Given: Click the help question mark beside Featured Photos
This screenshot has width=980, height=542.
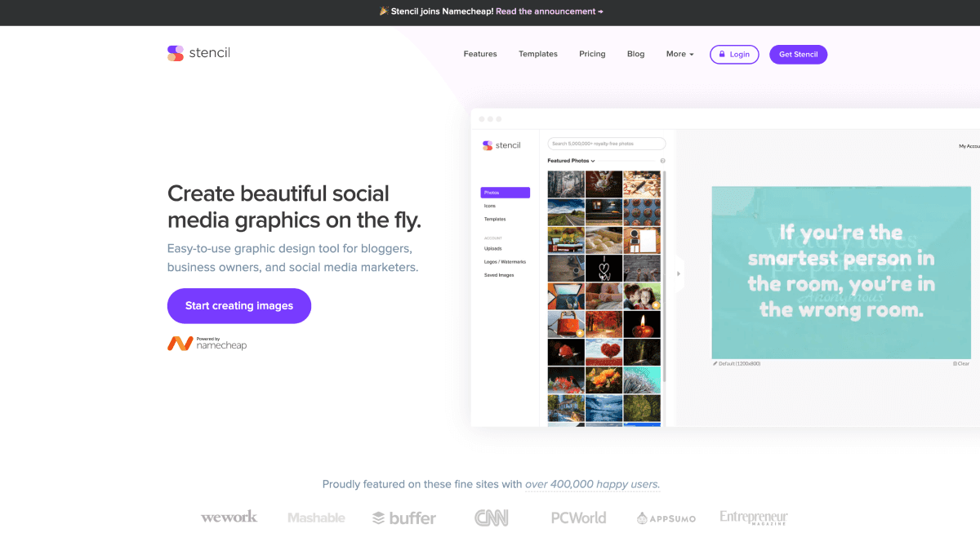Looking at the screenshot, I should (662, 161).
